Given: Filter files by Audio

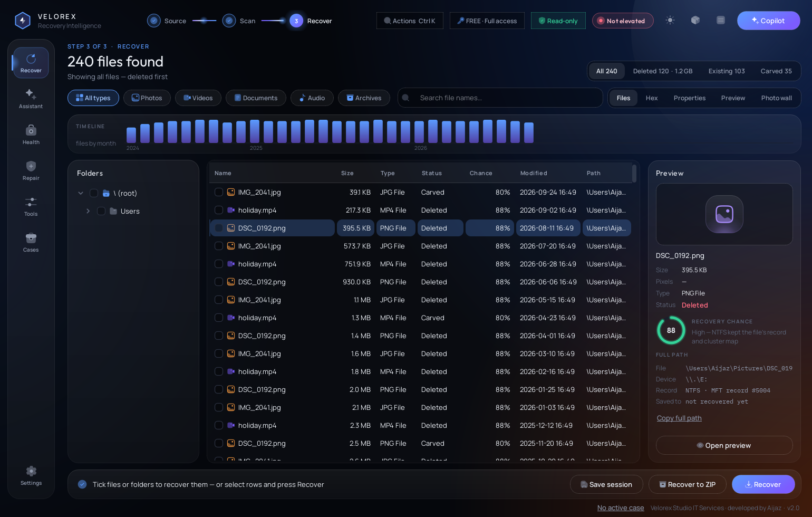Looking at the screenshot, I should (312, 98).
